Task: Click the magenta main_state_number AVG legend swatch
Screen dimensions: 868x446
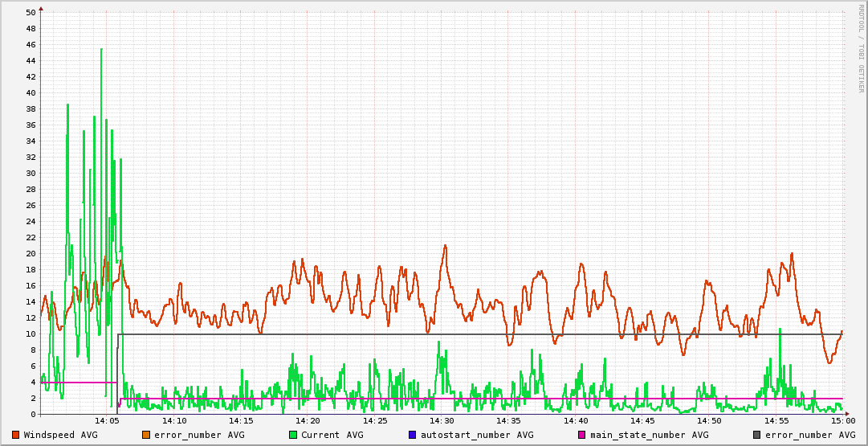Action: 582,435
